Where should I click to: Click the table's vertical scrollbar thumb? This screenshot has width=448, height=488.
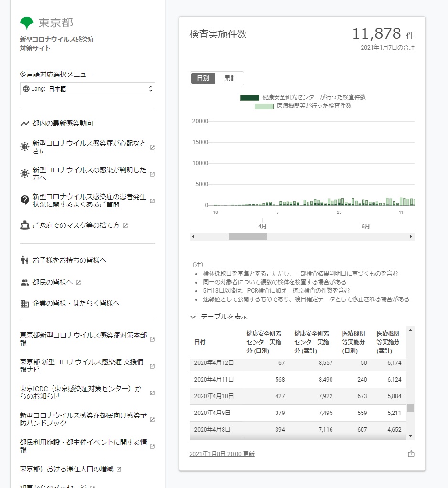(411, 407)
